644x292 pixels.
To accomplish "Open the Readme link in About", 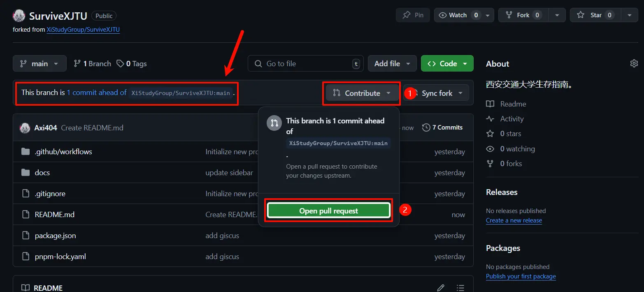I will (506, 104).
